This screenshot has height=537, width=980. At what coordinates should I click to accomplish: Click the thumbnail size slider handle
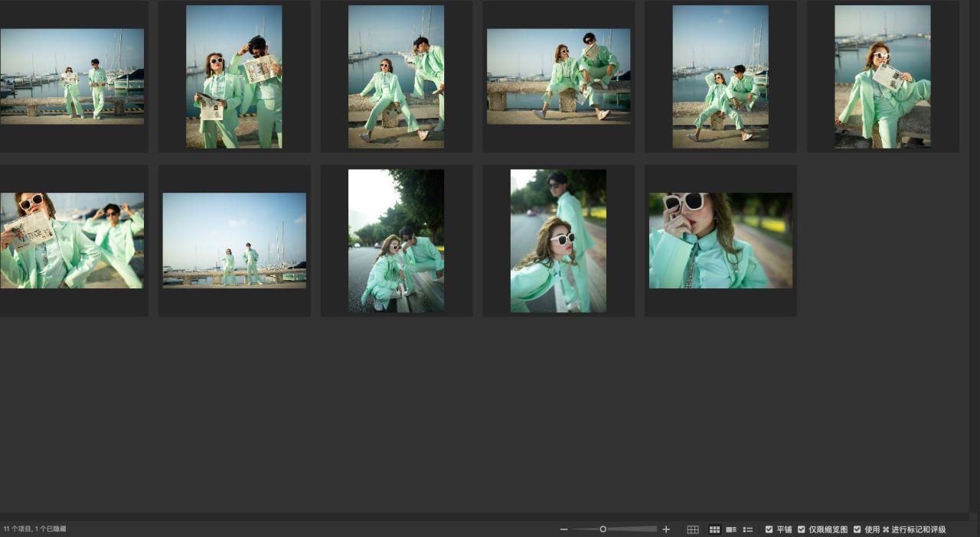603,529
